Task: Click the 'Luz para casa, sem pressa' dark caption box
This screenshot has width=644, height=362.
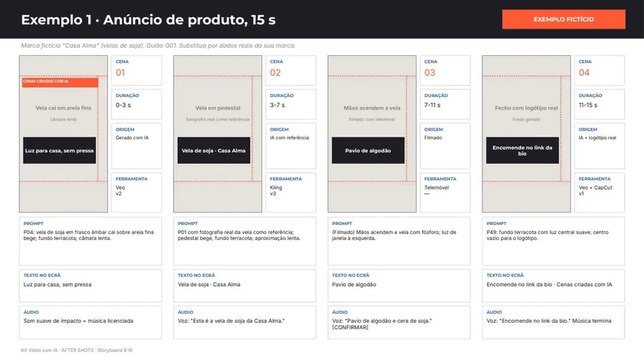Action: [x=60, y=151]
